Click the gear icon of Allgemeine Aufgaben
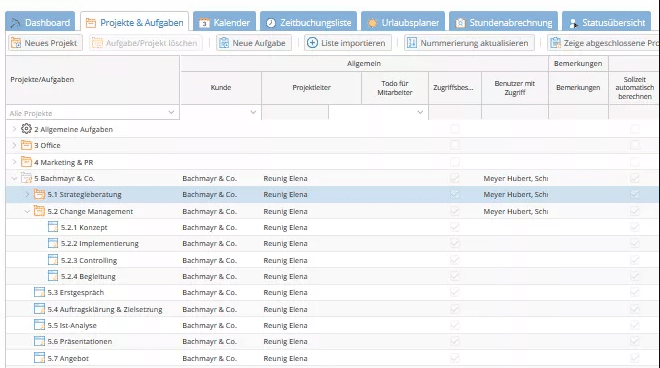 pos(27,129)
